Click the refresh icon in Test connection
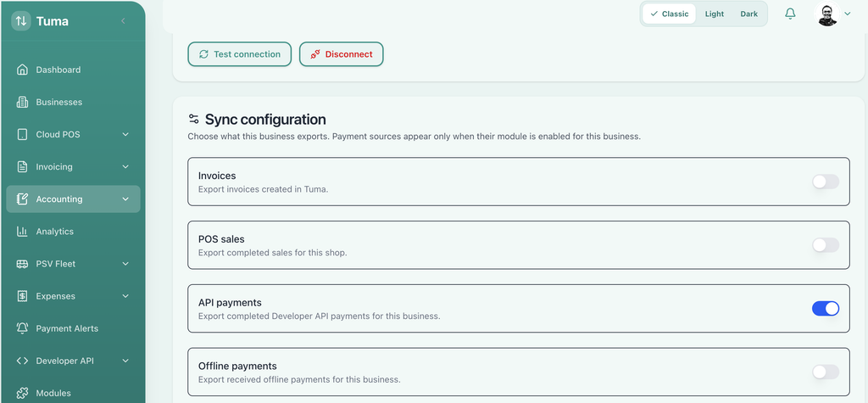Viewport: 868px width, 403px height. (x=203, y=54)
